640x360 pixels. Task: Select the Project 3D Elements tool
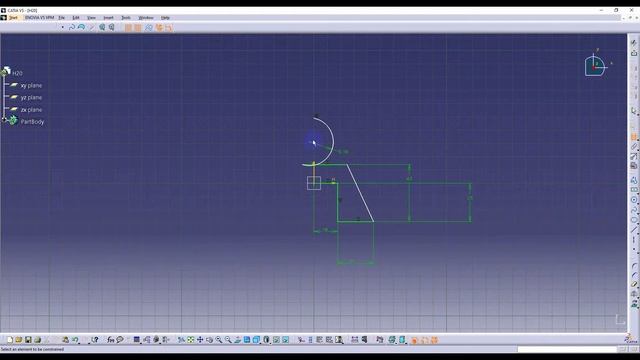(634, 304)
